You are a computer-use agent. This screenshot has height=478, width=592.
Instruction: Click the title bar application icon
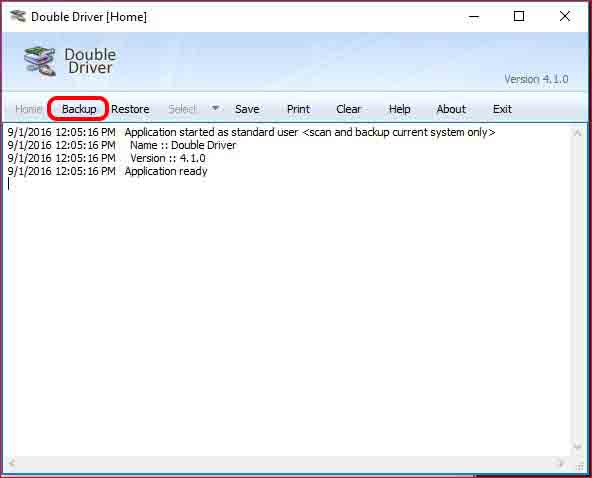18,16
